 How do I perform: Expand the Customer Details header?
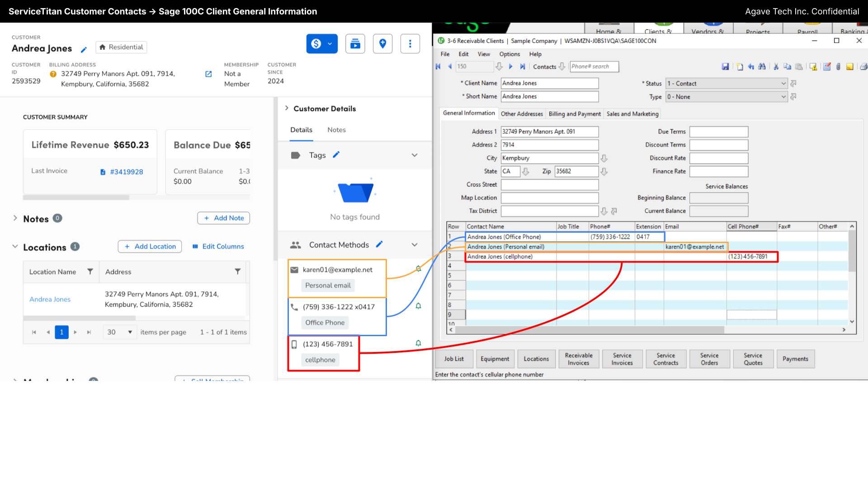(287, 108)
